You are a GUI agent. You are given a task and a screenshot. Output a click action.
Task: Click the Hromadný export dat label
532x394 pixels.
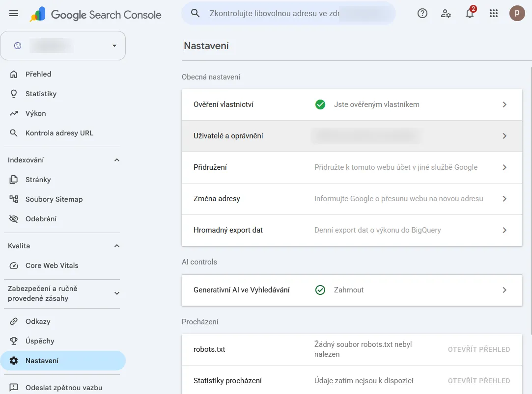[228, 231]
